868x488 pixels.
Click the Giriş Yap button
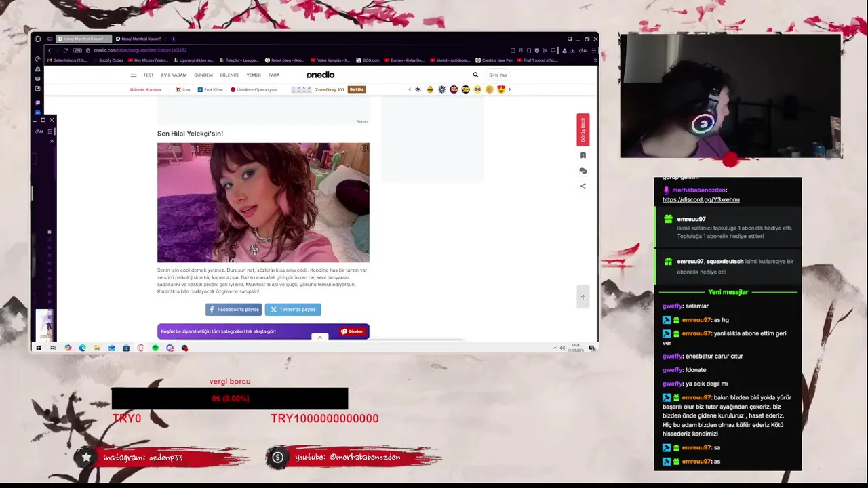498,75
